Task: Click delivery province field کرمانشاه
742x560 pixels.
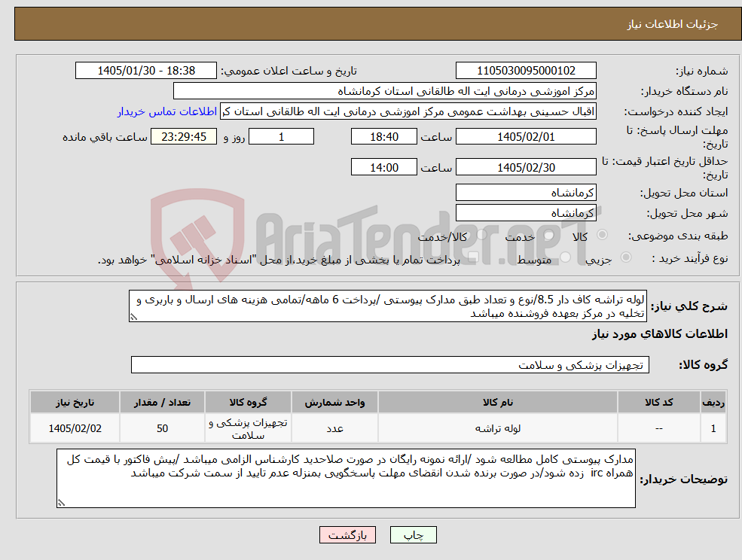Action: tap(526, 193)
